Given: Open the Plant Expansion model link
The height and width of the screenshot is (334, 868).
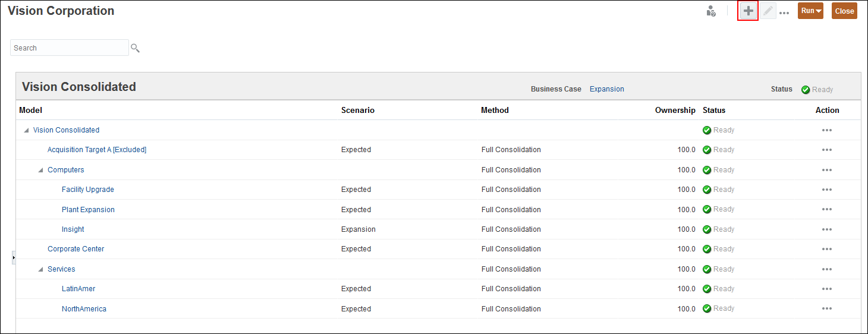Looking at the screenshot, I should click(88, 210).
